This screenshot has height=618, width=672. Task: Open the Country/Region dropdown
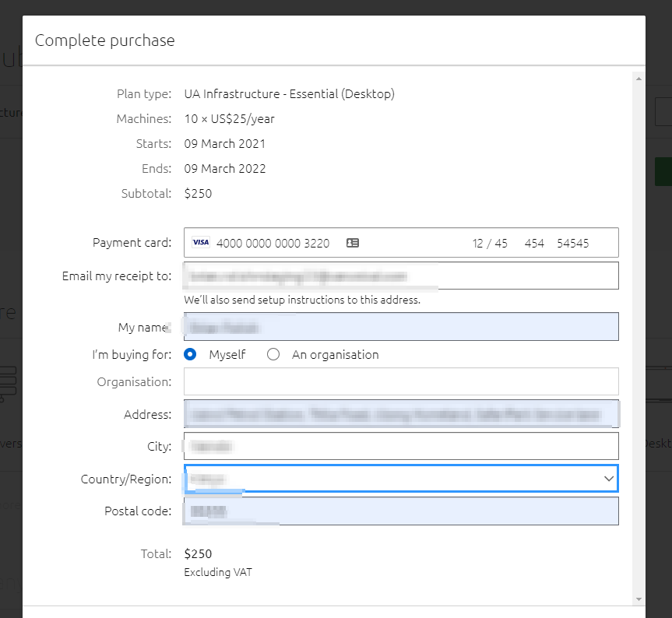(401, 479)
